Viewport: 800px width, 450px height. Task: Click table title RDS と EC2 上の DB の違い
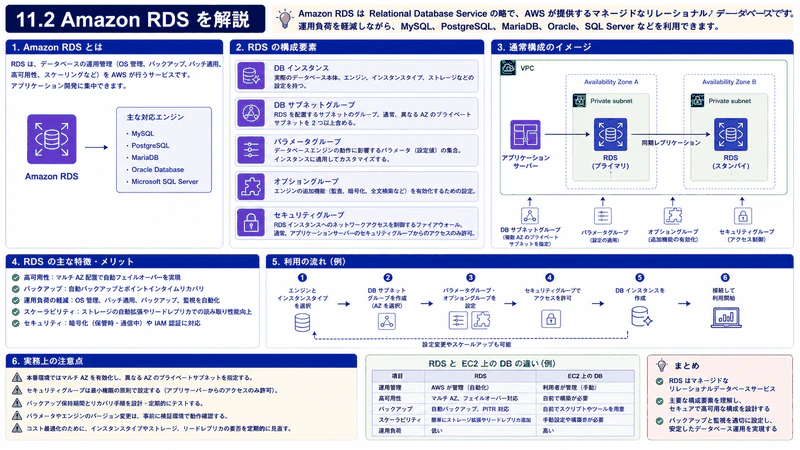pyautogui.click(x=492, y=363)
